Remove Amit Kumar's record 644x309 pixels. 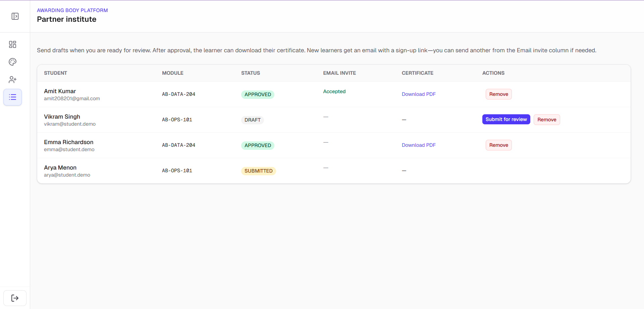coord(498,94)
